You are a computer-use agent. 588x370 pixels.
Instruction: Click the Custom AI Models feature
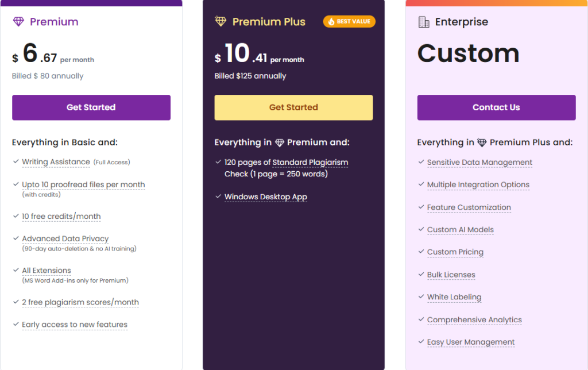[x=460, y=230]
